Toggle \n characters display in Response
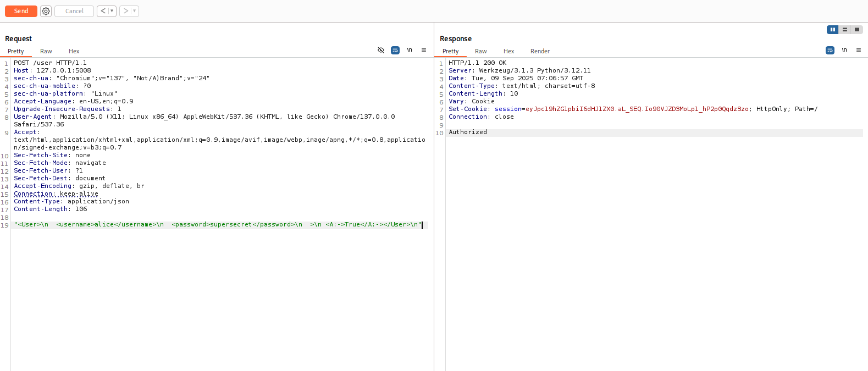Image resolution: width=868 pixels, height=371 pixels. (844, 50)
